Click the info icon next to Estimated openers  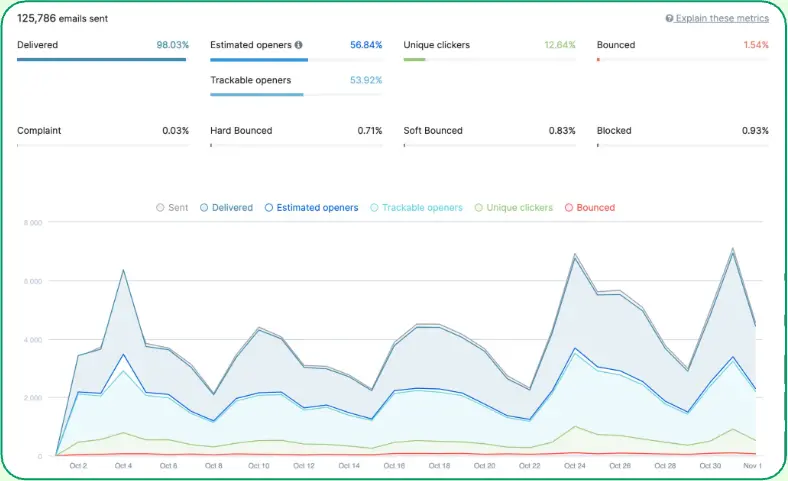point(299,45)
